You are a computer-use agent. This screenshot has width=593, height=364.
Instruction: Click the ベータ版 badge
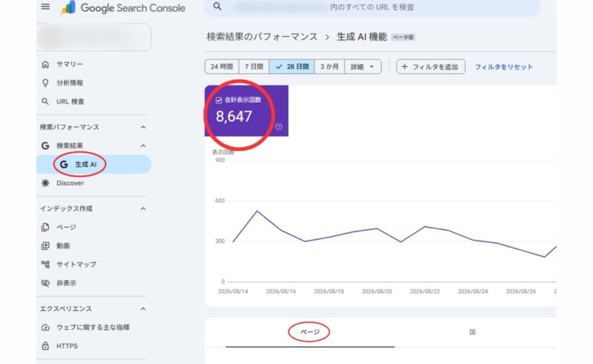pyautogui.click(x=403, y=37)
